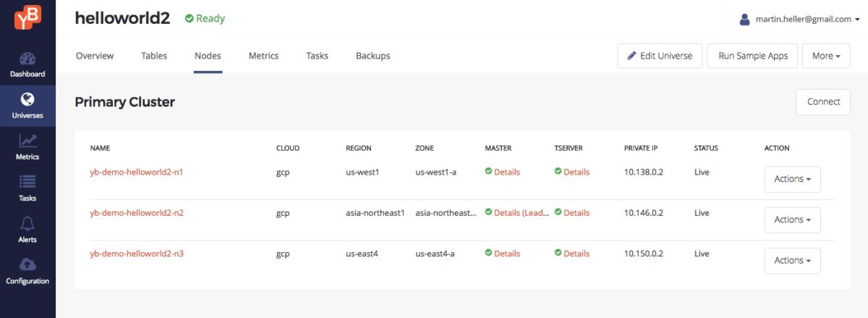Click region cell us-east4
868x318 pixels.
(362, 254)
